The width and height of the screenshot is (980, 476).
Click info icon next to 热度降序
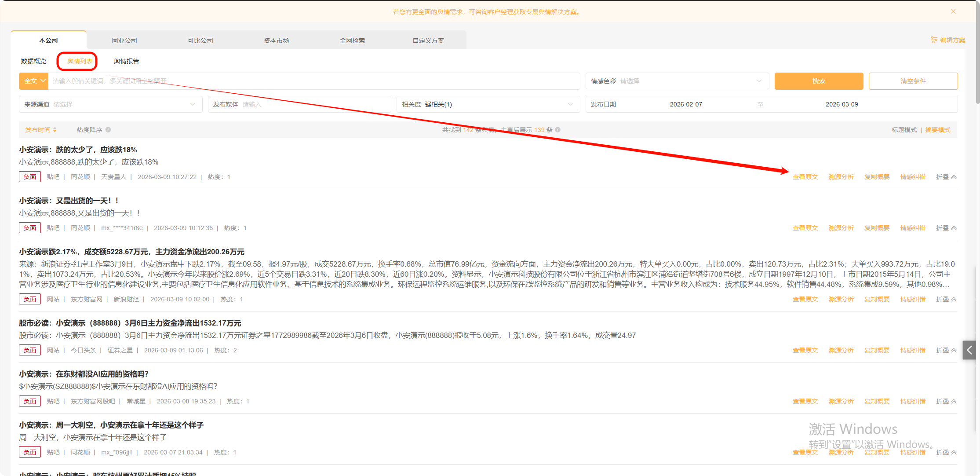click(108, 130)
